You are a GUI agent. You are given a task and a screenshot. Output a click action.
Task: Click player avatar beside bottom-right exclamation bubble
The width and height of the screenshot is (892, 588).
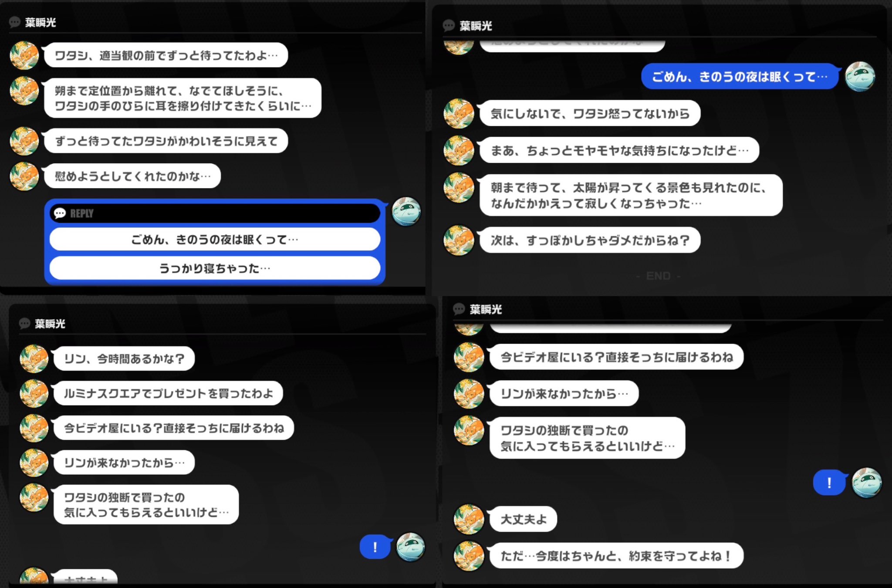(x=867, y=483)
